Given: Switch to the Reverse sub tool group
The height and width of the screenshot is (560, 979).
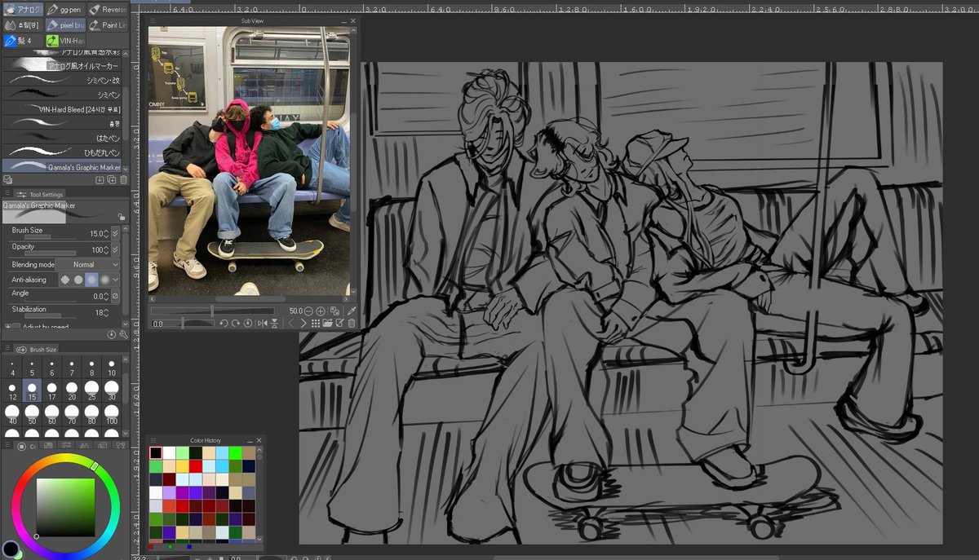Looking at the screenshot, I should coord(107,9).
